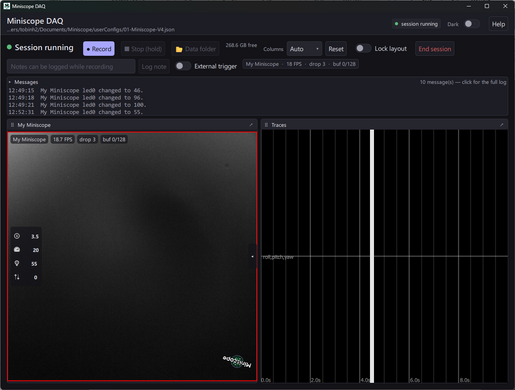Click the Reset layout button
The height and width of the screenshot is (390, 515).
pos(336,49)
